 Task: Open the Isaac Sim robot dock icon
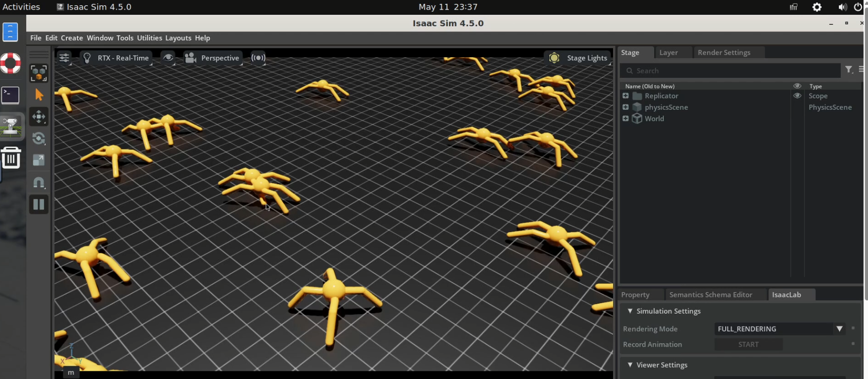[11, 126]
